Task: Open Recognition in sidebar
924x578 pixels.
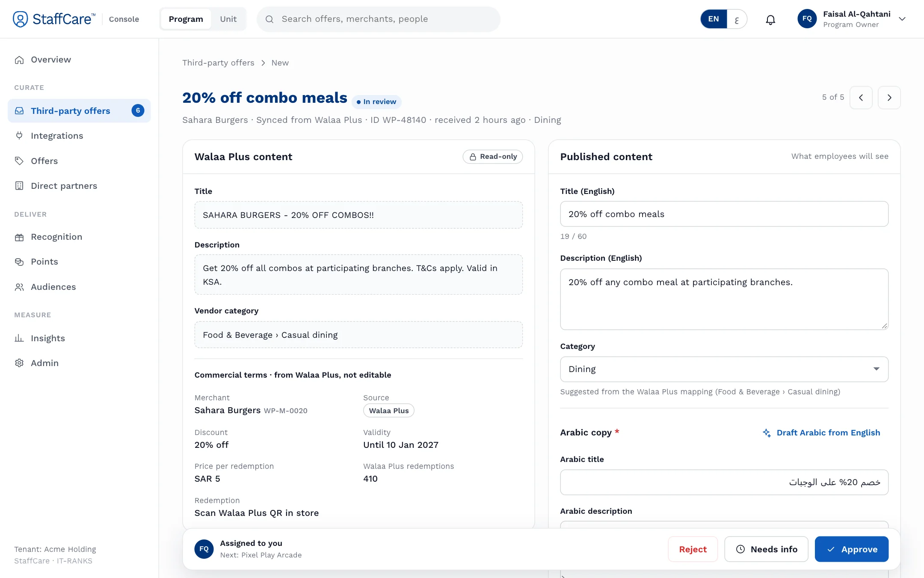Action: pos(79,237)
